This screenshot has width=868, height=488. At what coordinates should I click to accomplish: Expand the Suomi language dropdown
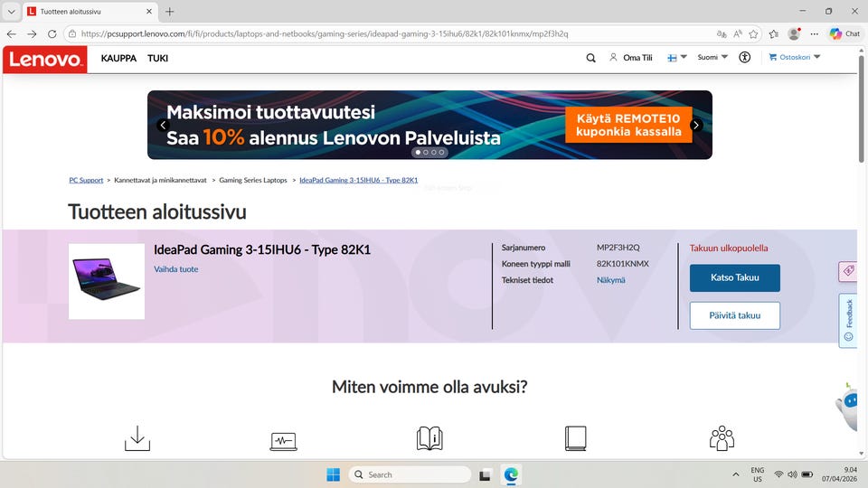[712, 57]
